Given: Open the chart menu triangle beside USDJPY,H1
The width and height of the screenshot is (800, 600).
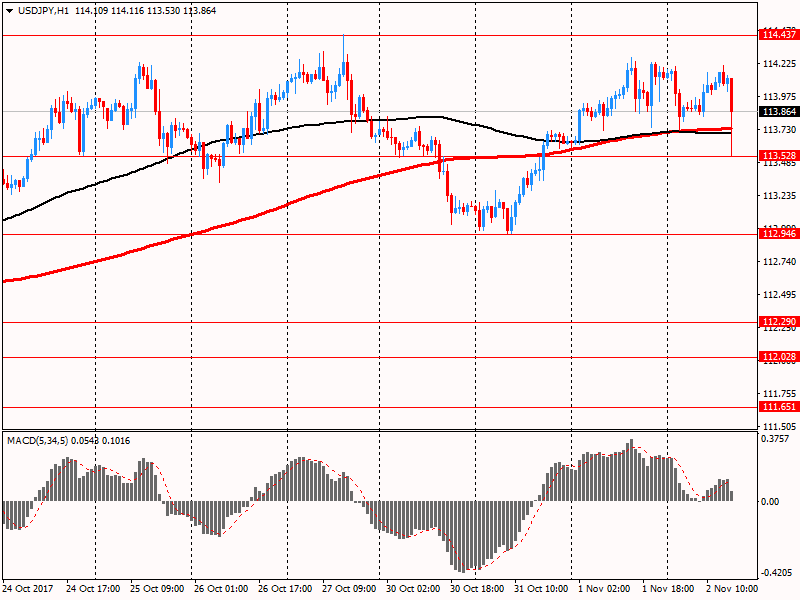Looking at the screenshot, I should tap(10, 11).
